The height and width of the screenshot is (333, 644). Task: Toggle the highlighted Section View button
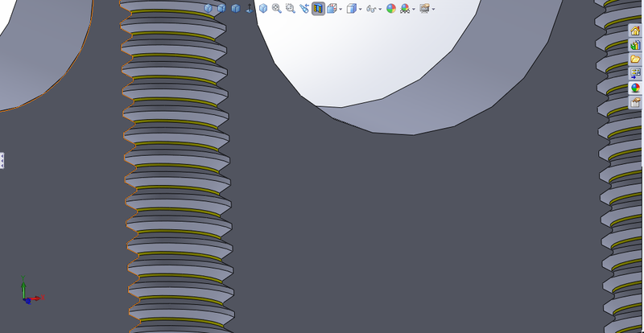[318, 8]
